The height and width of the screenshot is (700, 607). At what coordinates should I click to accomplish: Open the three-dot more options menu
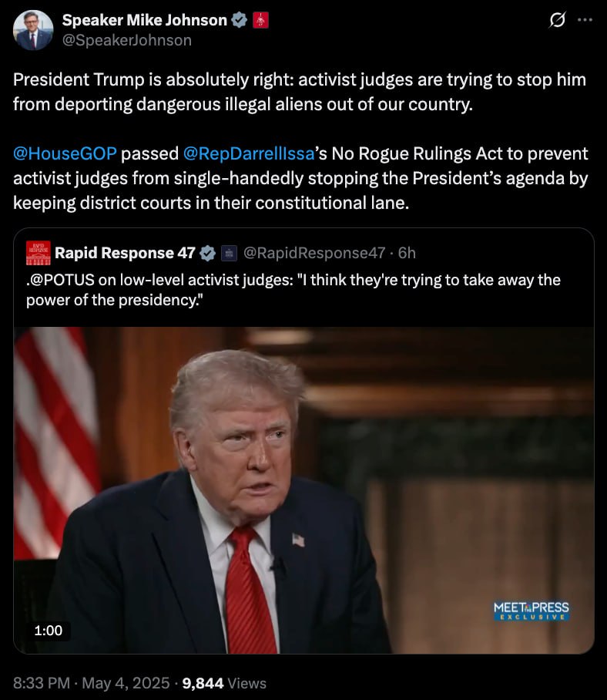[x=585, y=20]
